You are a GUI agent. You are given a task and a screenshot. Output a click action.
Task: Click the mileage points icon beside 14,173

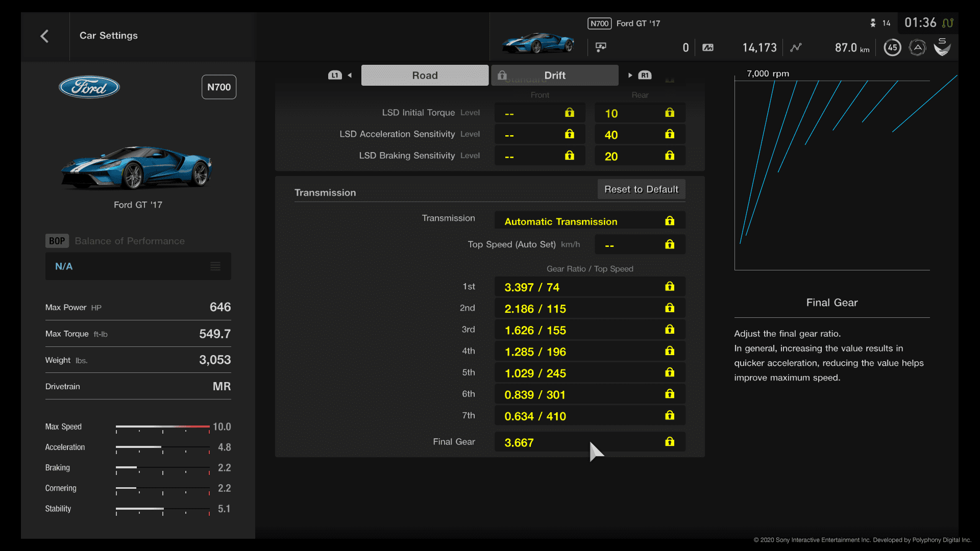pos(708,47)
